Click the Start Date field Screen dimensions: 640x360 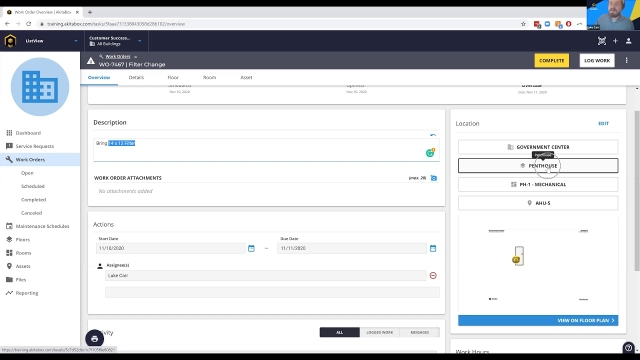coord(171,248)
